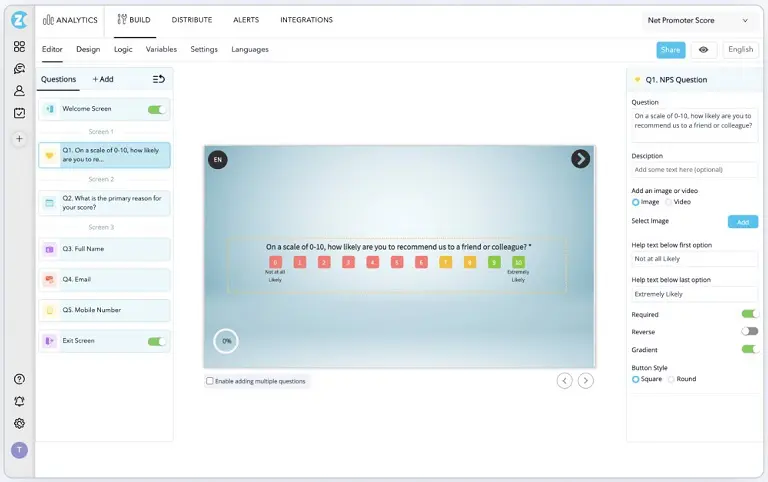The height and width of the screenshot is (482, 768).
Task: Click the Add button for Select Image
Action: 742,221
